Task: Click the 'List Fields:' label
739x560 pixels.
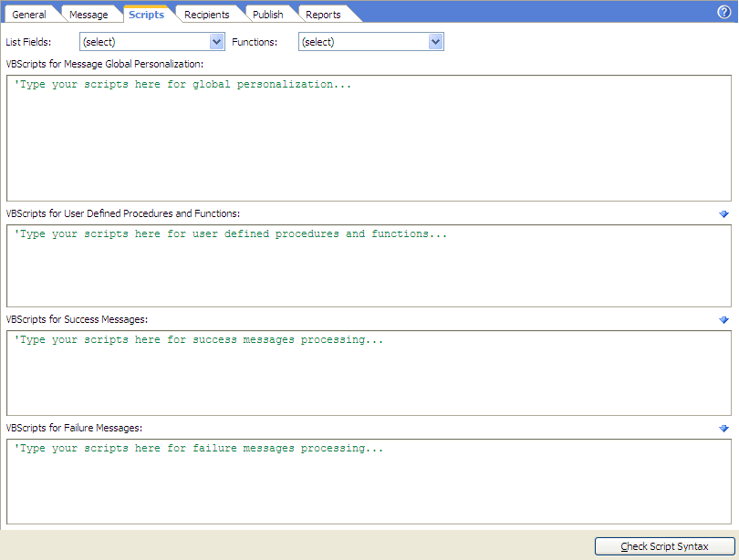Action: [28, 42]
